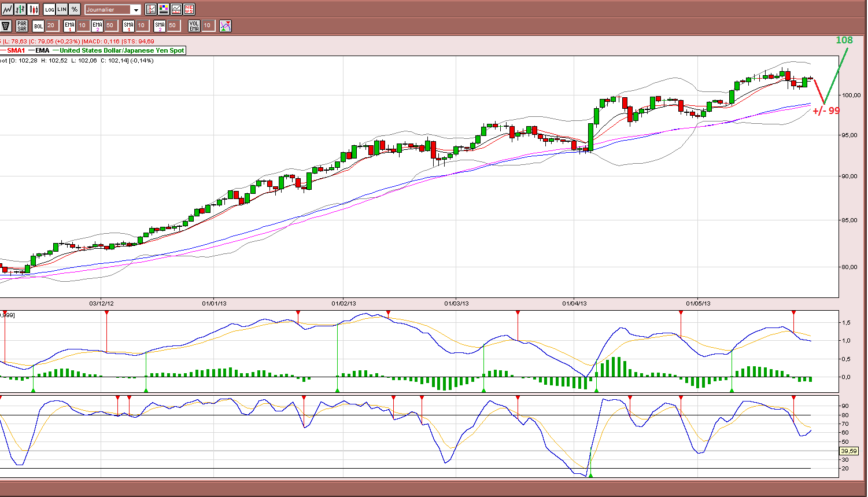Click the STS: 94,69 status readout
The image size is (868, 497).
coord(138,42)
